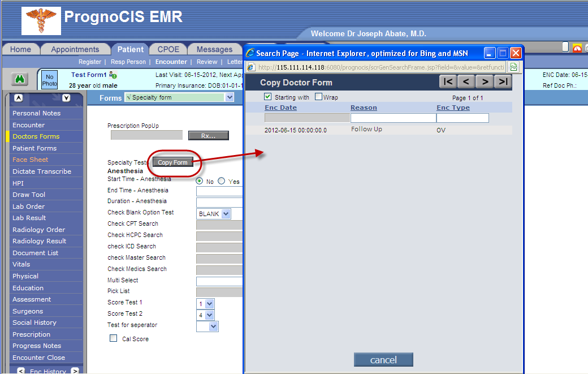Go to last page in Copy Doctor Form
Screen dimensions: 588x374
[x=503, y=81]
